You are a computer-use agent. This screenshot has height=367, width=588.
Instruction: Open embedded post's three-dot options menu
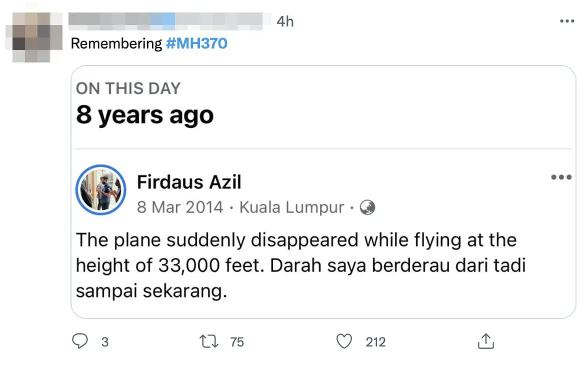click(x=560, y=177)
